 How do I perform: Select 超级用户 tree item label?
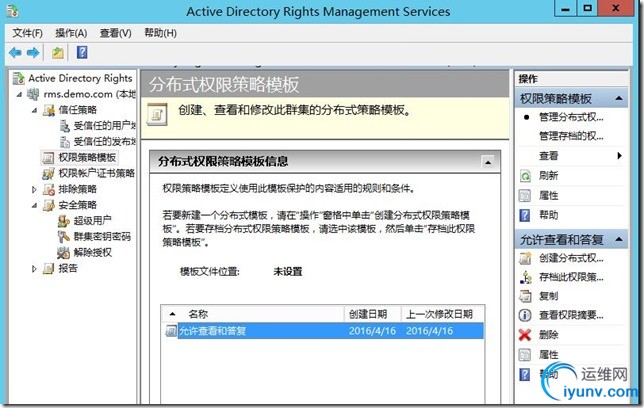click(92, 221)
